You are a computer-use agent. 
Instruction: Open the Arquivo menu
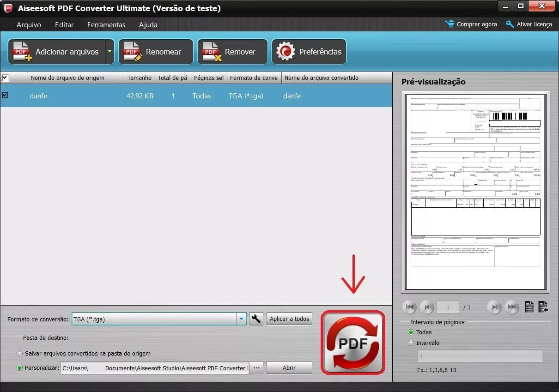point(29,24)
